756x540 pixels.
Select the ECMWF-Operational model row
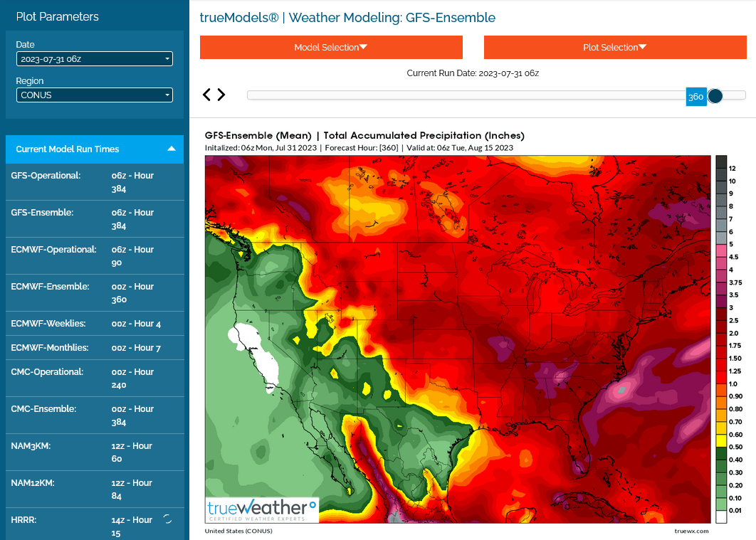(95, 256)
